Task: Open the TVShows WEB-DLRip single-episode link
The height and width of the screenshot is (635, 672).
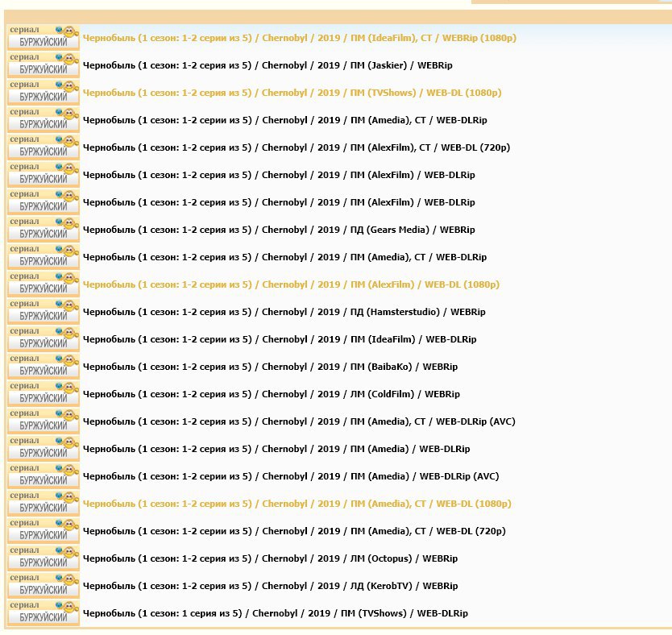Action: coord(275,613)
